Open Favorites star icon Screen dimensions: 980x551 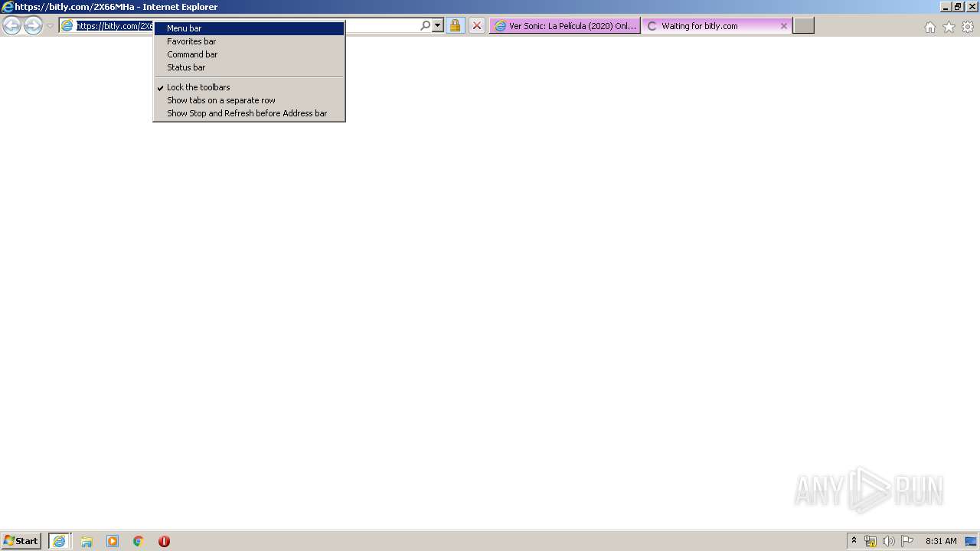pos(949,27)
